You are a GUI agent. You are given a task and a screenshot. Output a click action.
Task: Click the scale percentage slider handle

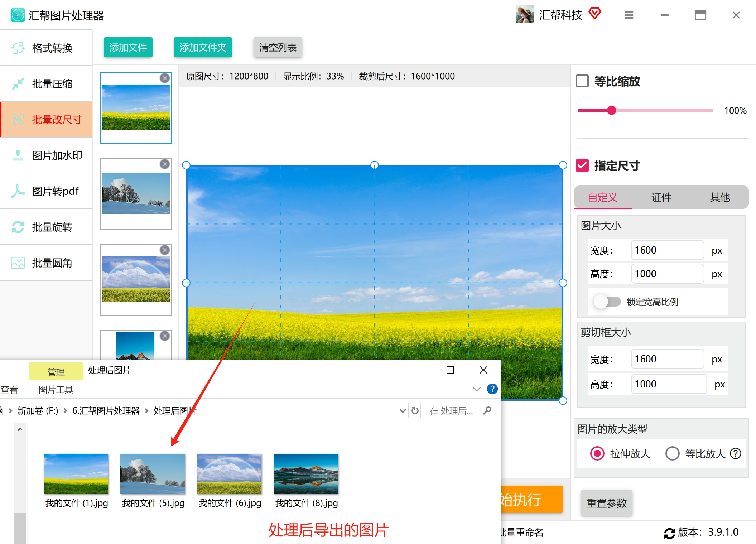pos(612,110)
